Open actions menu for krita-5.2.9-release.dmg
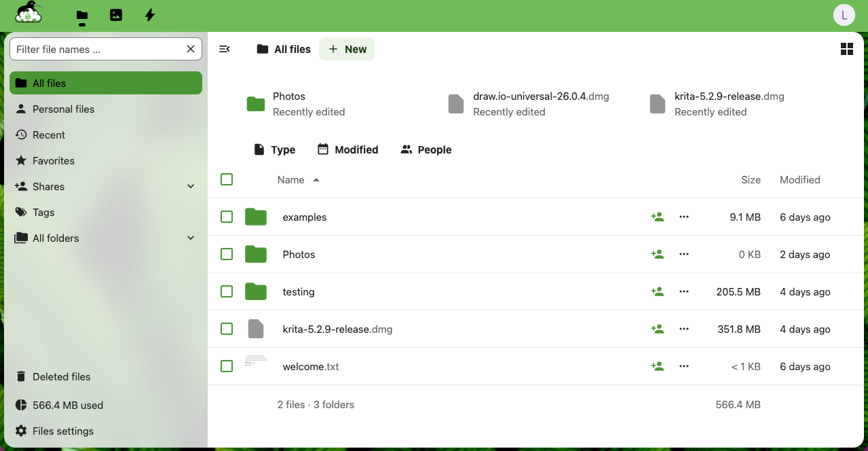This screenshot has height=451, width=868. (683, 329)
